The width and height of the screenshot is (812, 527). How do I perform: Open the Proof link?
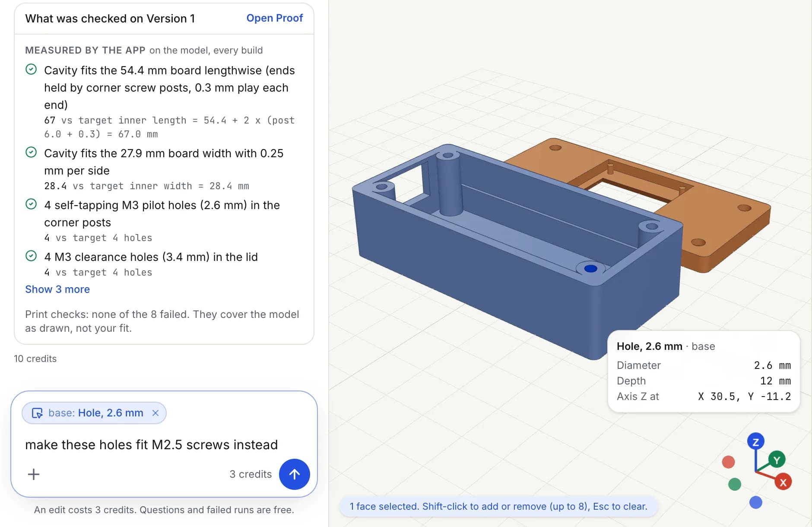point(274,18)
